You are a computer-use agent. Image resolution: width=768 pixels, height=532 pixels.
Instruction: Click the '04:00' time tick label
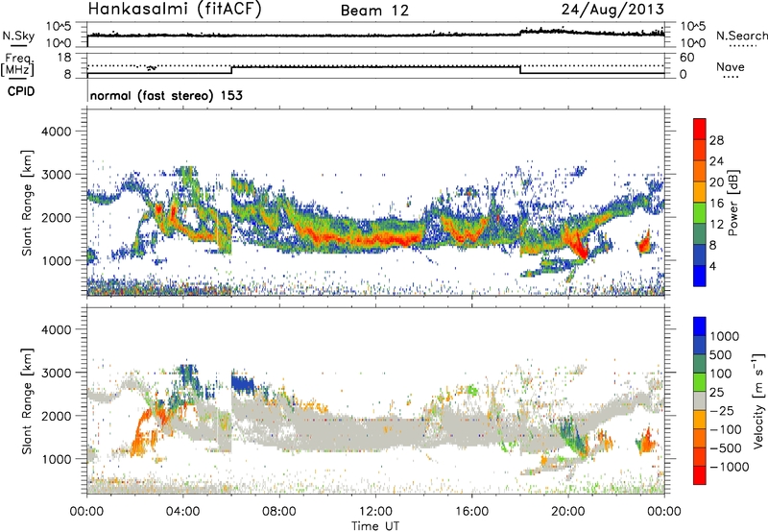coord(182,512)
